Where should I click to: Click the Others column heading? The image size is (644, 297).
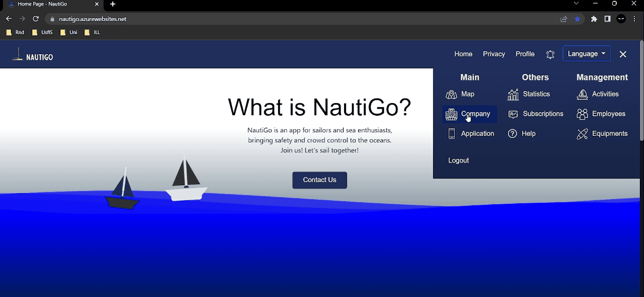[x=535, y=77]
